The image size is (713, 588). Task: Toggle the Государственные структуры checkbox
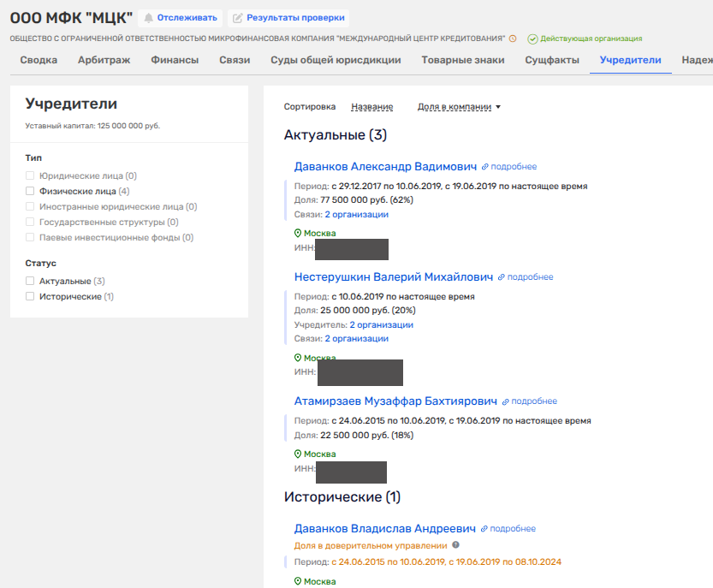[30, 222]
